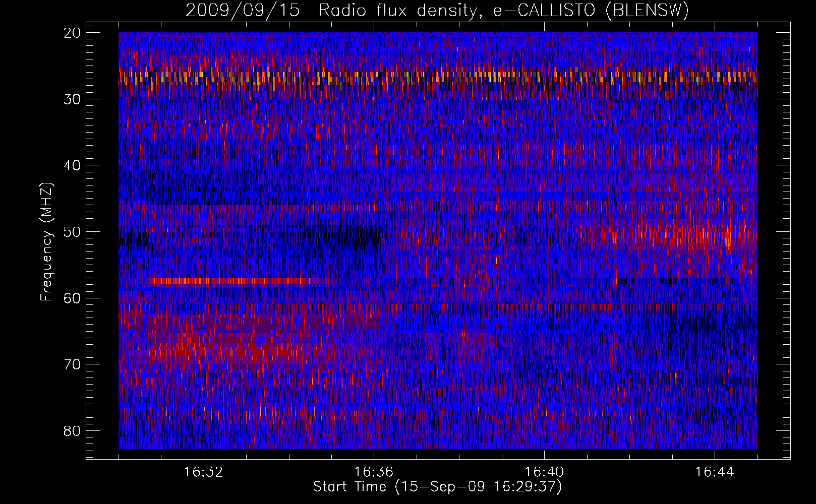Click the date '2009/09/15' in the title
Screen dimensions: 816x504
coord(242,10)
